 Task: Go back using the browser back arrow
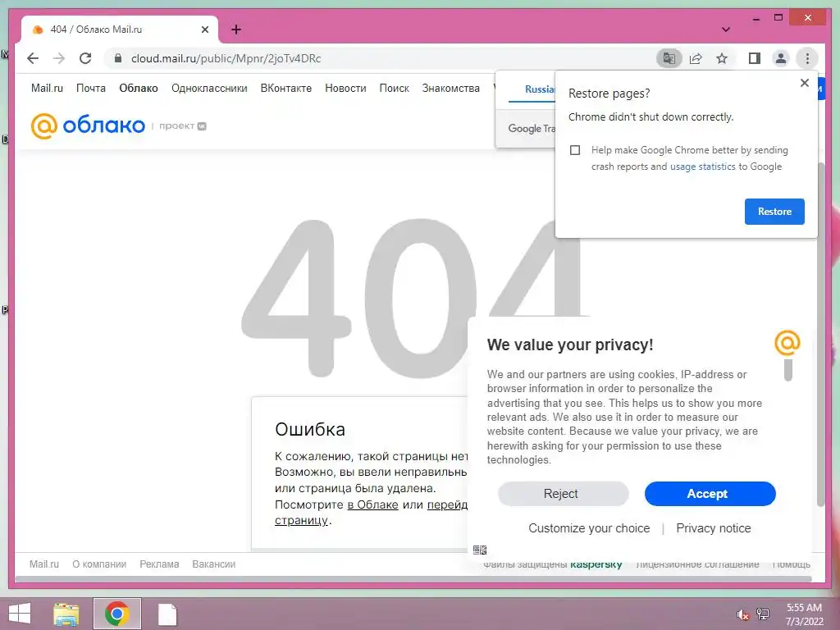click(x=33, y=58)
